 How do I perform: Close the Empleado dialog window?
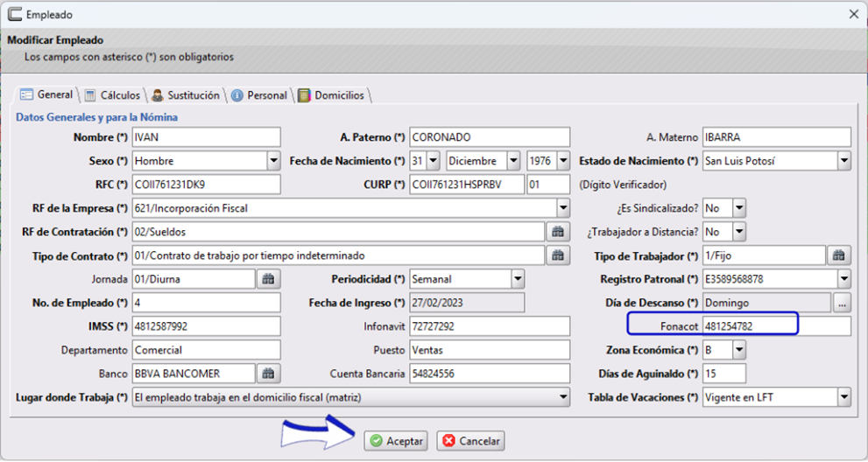click(x=854, y=14)
